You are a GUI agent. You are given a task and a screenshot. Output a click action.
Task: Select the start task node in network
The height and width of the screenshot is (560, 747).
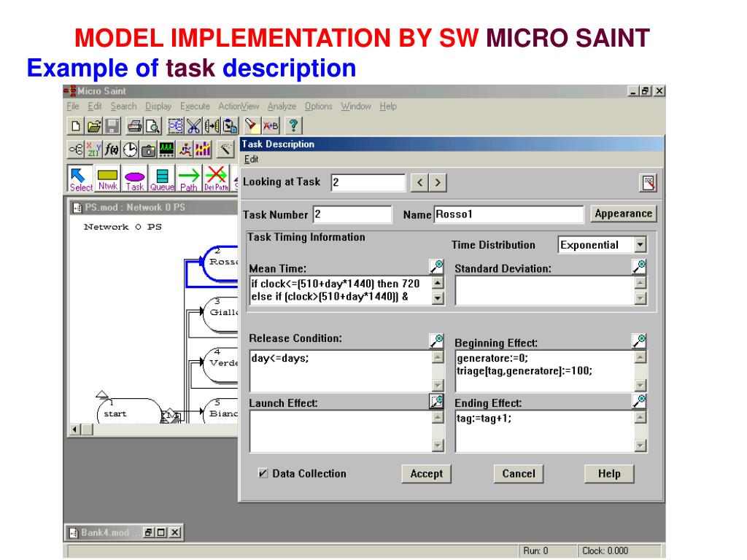tap(129, 411)
